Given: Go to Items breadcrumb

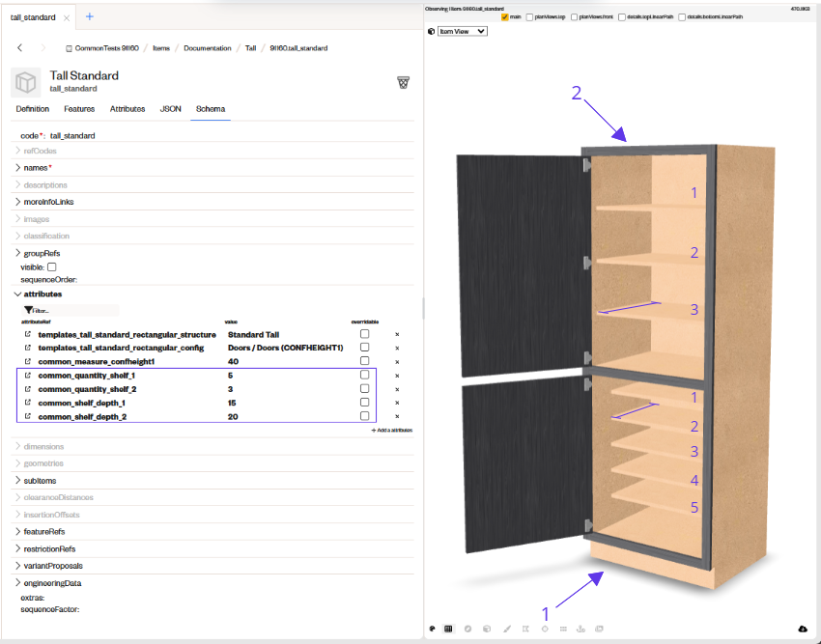Looking at the screenshot, I should pyautogui.click(x=161, y=48).
